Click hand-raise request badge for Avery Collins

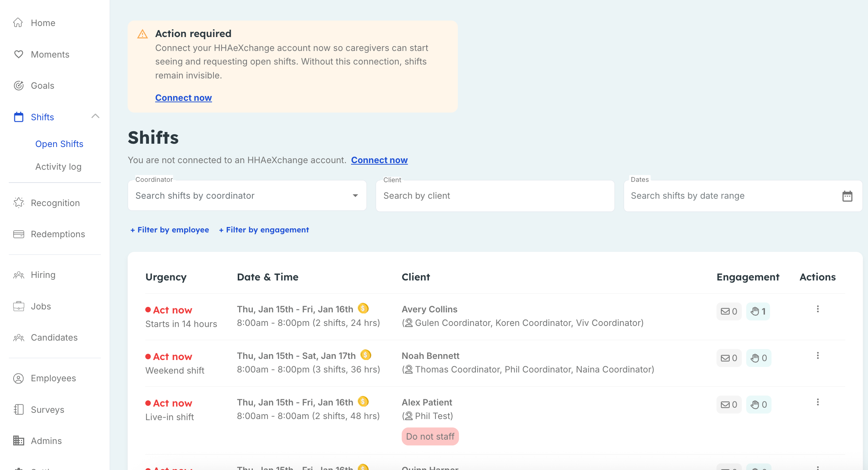coord(758,311)
